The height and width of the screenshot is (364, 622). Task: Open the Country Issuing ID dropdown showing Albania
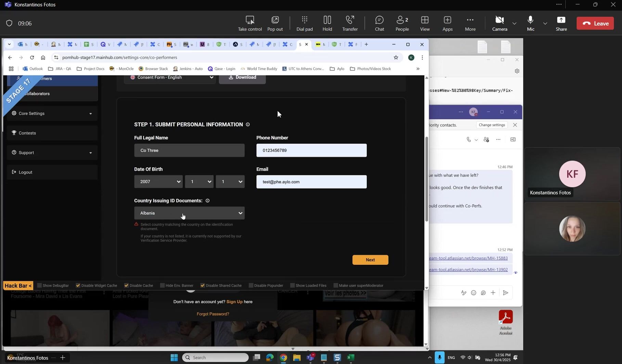click(189, 213)
